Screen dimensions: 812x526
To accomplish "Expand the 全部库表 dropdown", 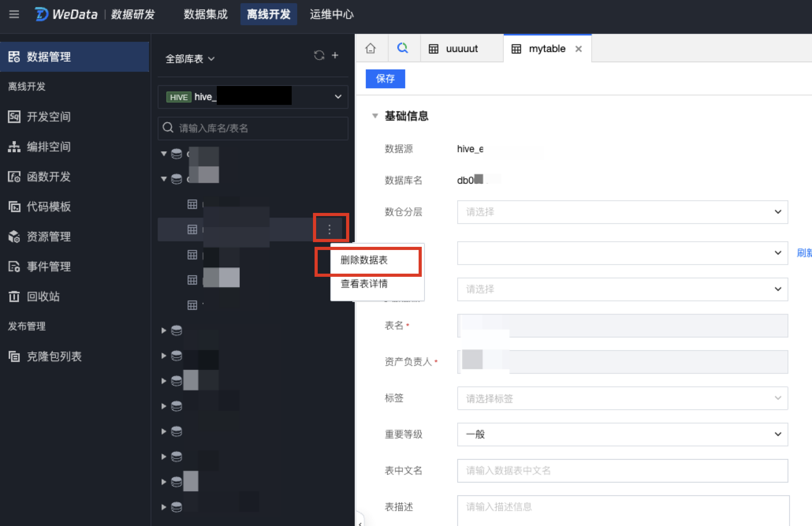I will point(190,59).
